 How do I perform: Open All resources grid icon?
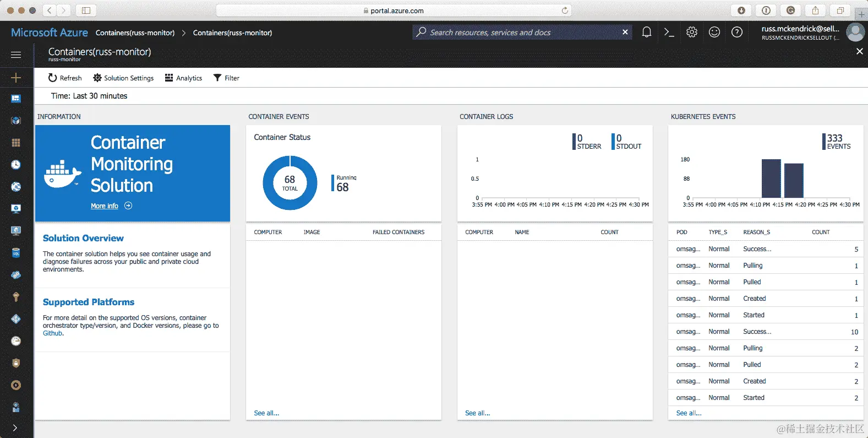point(16,143)
